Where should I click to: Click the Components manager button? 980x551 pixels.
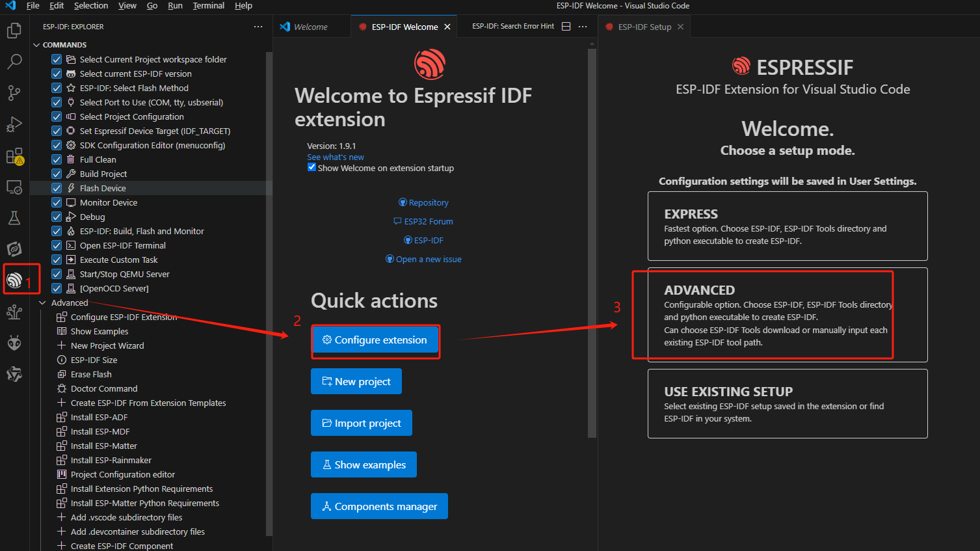[x=379, y=506]
